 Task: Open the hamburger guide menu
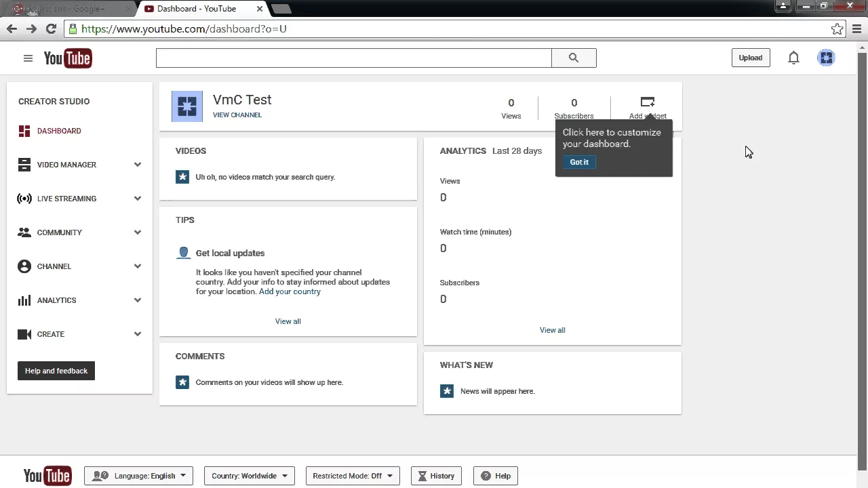[x=28, y=58]
